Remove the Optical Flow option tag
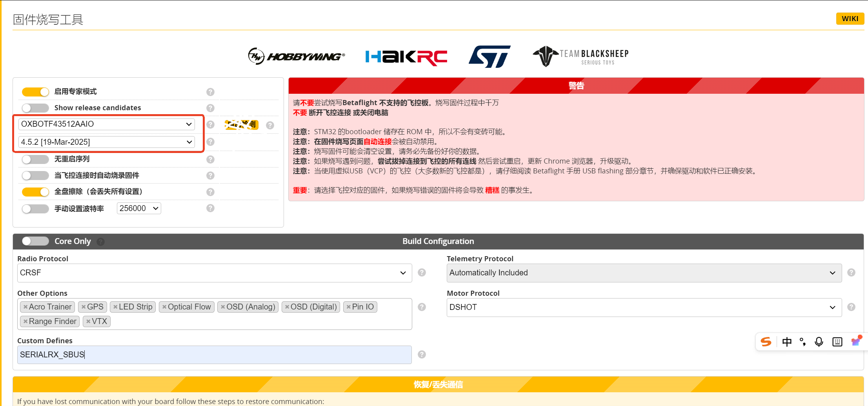The image size is (868, 406). click(164, 307)
